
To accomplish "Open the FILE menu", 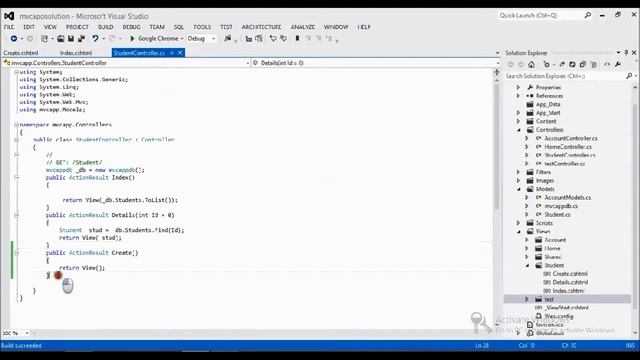I will pyautogui.click(x=9, y=27).
